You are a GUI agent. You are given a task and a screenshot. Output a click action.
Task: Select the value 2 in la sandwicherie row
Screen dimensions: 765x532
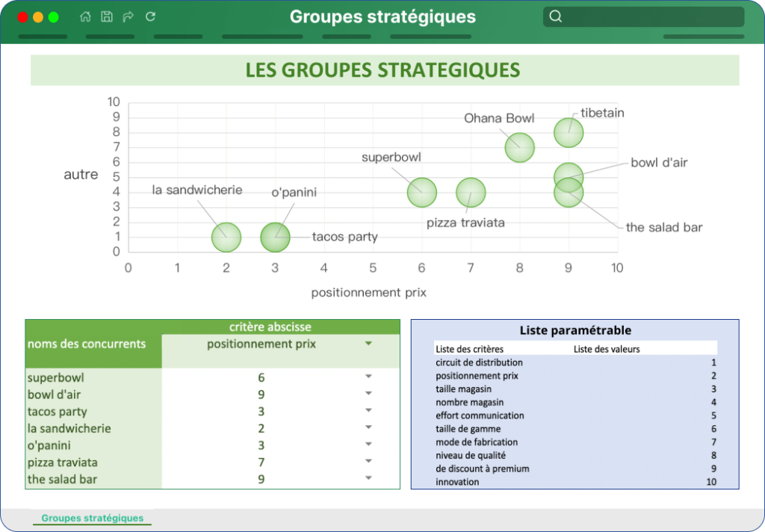point(261,428)
